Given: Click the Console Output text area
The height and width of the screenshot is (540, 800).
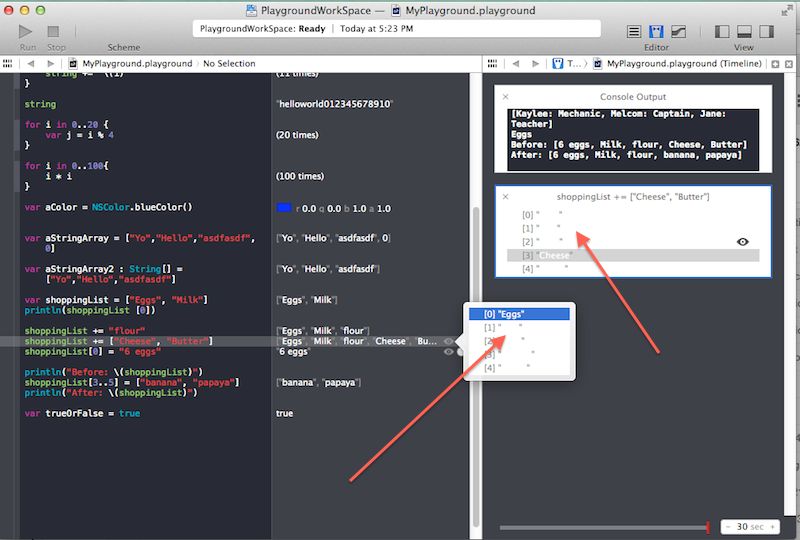Looking at the screenshot, I should click(633, 139).
